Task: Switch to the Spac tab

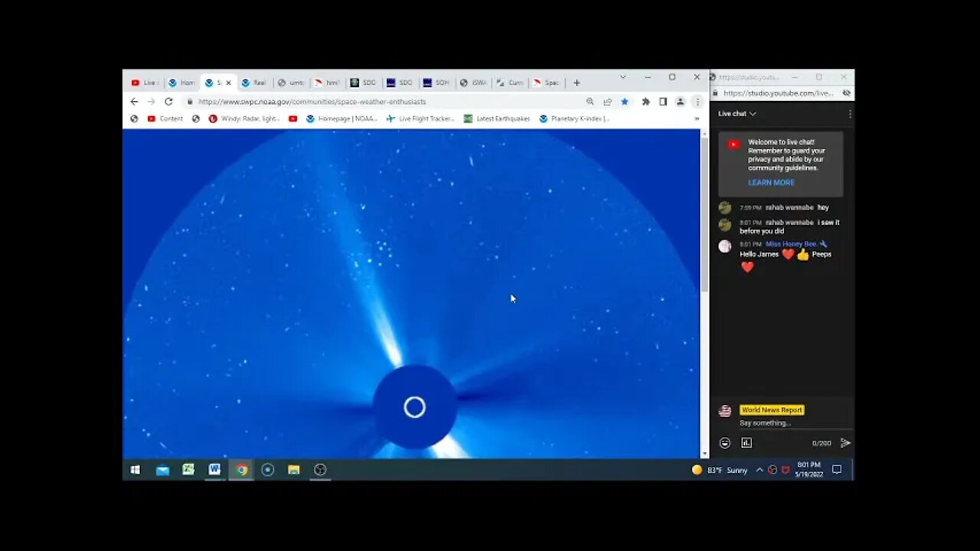Action: coord(547,83)
